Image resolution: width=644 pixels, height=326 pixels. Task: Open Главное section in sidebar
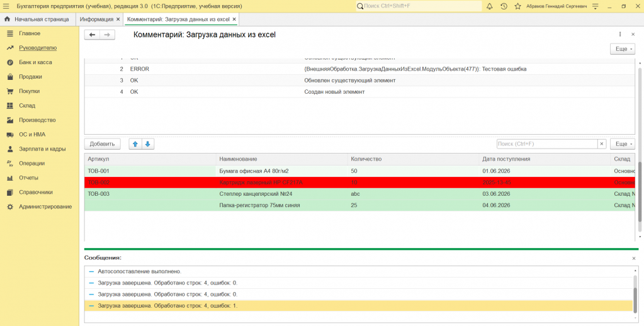(x=30, y=33)
